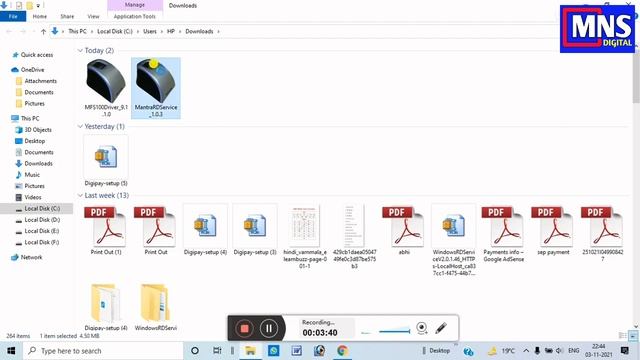Click Local Disk (C:) breadcrumb in address bar
The height and width of the screenshot is (360, 640).
point(115,31)
